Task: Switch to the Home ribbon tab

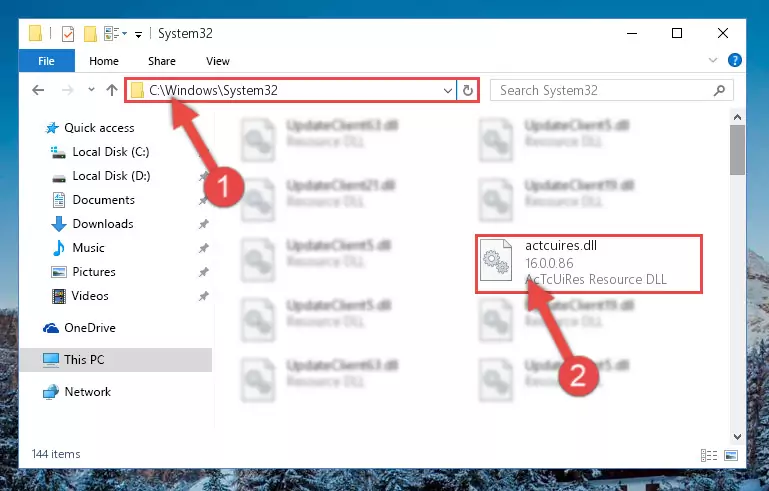Action: (103, 61)
